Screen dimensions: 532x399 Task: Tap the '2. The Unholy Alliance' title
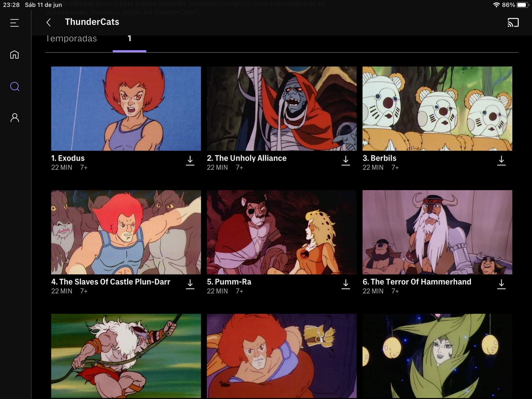coord(247,158)
